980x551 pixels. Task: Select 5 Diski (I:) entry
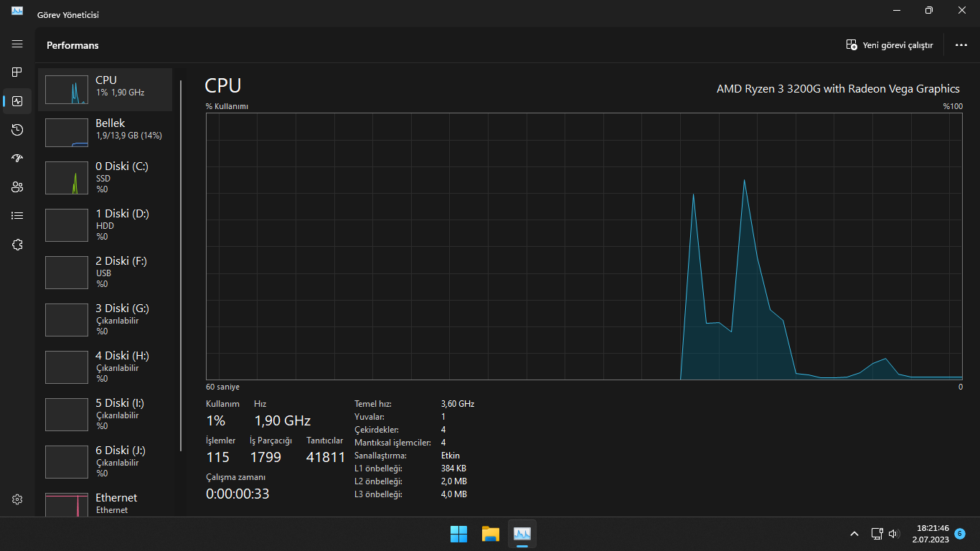coord(105,414)
